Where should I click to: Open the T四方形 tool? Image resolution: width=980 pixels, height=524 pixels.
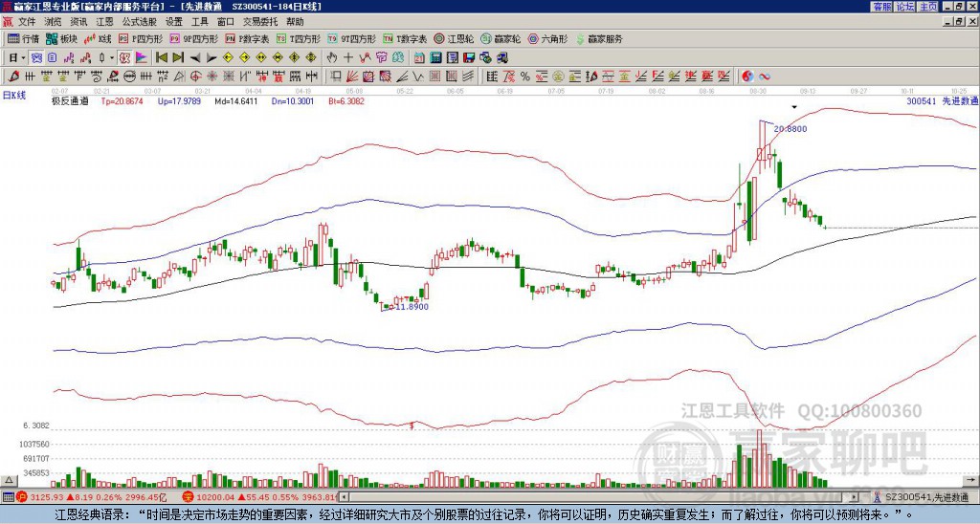pos(299,38)
